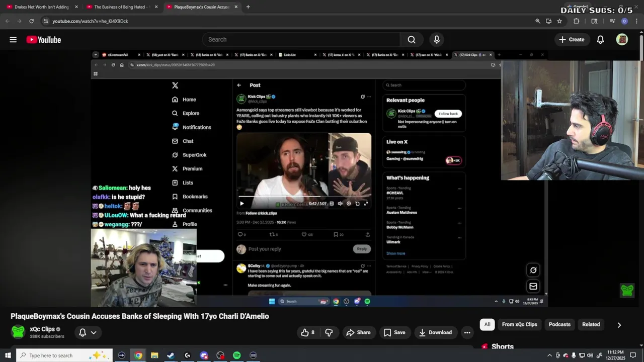Show next filter chips with arrow
This screenshot has height=362, width=644.
pyautogui.click(x=619, y=325)
